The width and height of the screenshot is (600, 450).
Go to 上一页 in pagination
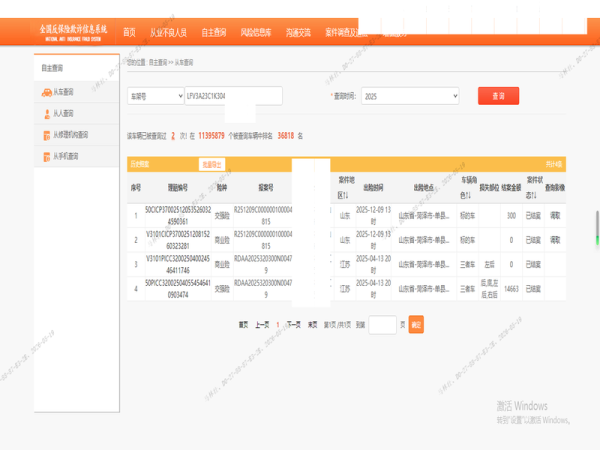[262, 324]
